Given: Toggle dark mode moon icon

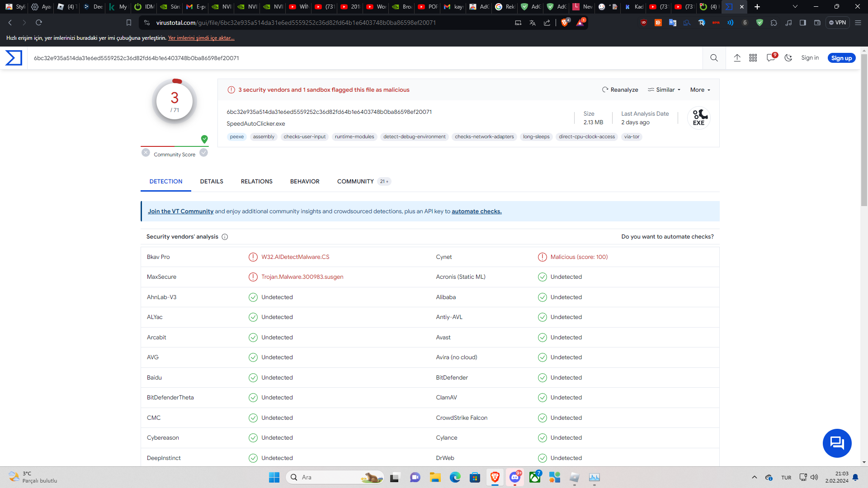Looking at the screenshot, I should pos(788,58).
